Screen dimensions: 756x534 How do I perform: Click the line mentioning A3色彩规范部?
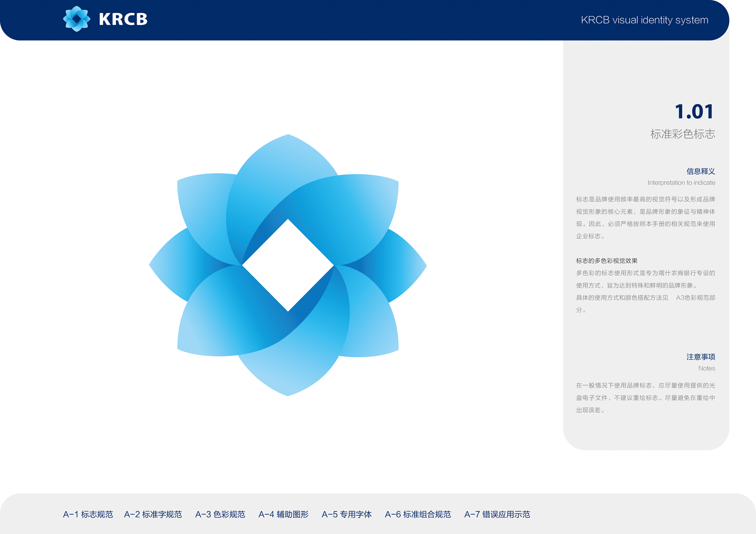pos(646,298)
